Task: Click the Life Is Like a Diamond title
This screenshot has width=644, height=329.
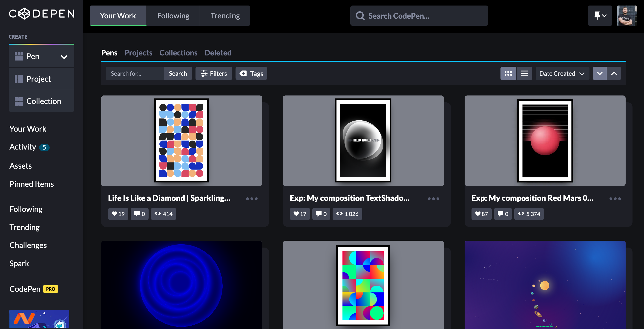Action: click(x=169, y=198)
